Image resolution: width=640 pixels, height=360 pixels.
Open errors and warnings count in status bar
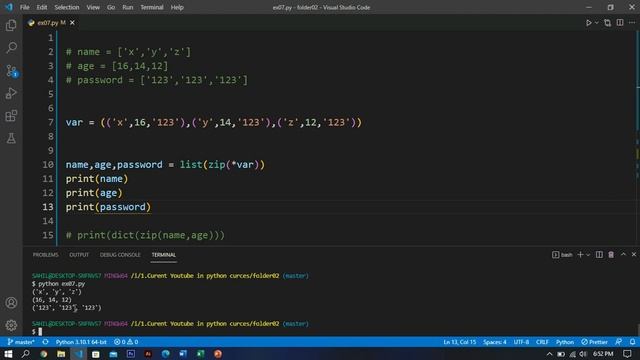(x=126, y=342)
